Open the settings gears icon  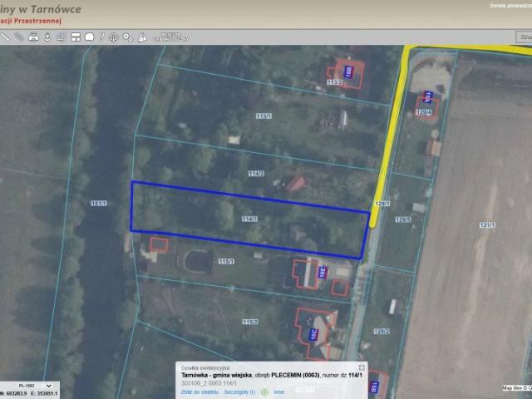pyautogui.click(x=128, y=37)
